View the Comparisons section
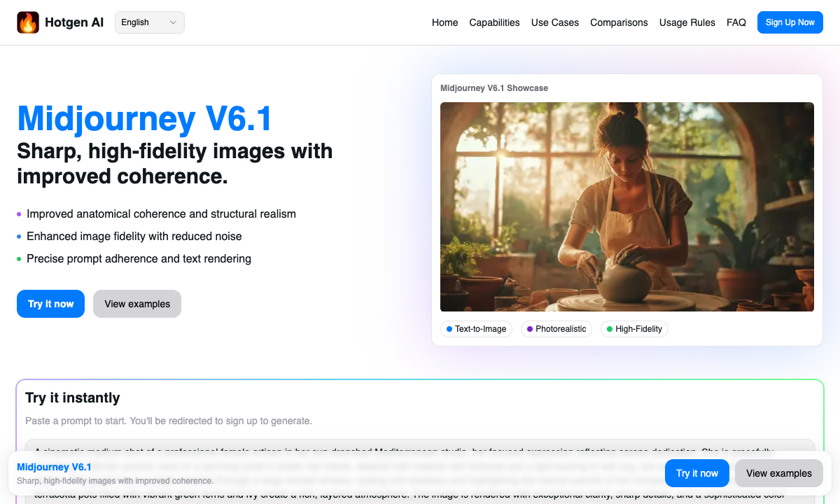This screenshot has width=840, height=504. [x=619, y=22]
